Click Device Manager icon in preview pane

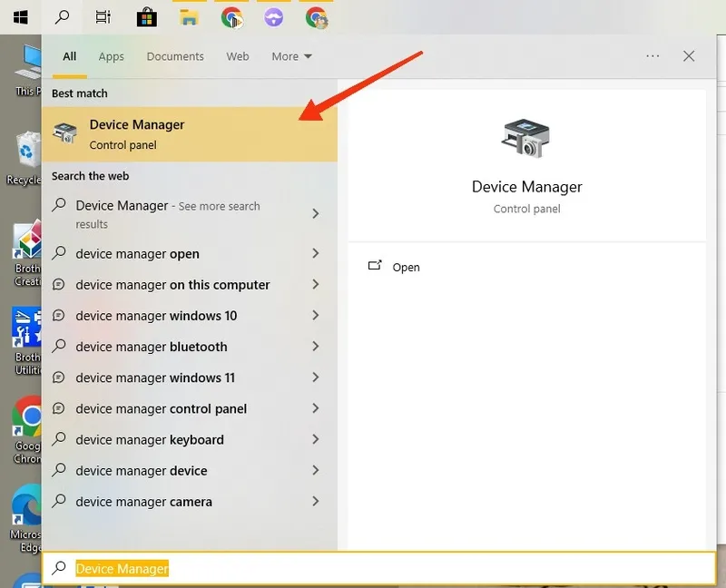pos(525,140)
